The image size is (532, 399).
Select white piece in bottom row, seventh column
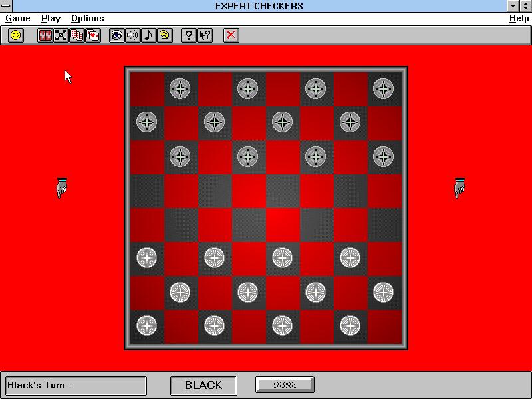tap(350, 325)
